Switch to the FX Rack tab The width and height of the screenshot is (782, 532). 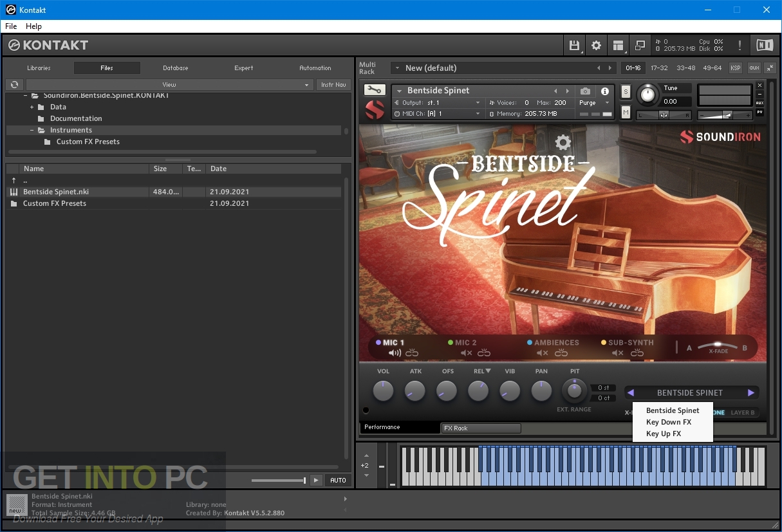481,428
